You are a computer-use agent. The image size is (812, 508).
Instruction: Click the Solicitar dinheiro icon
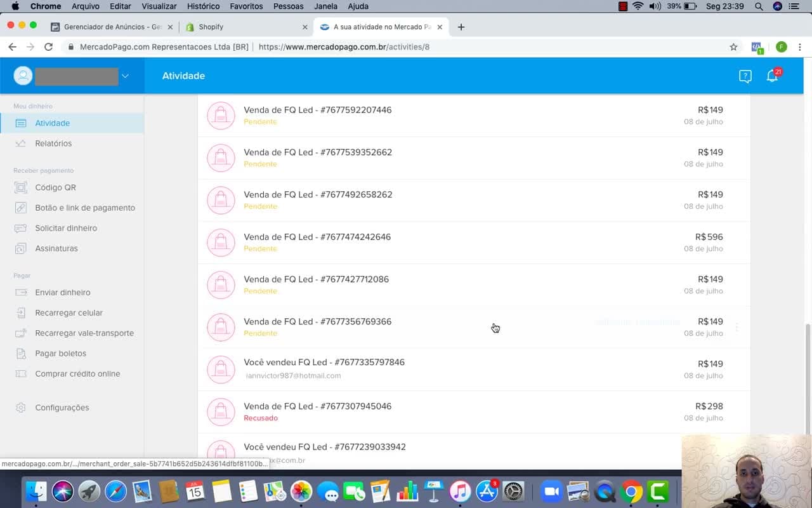click(21, 228)
